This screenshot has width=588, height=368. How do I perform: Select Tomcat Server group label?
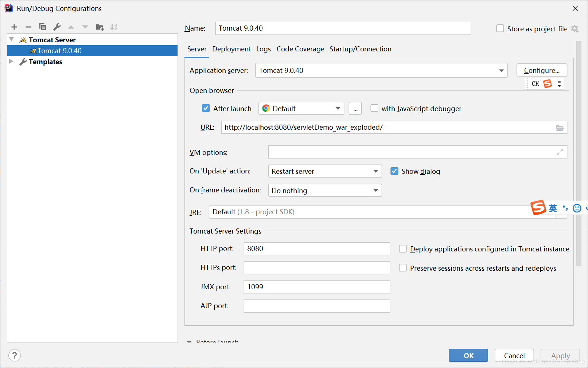coord(52,40)
